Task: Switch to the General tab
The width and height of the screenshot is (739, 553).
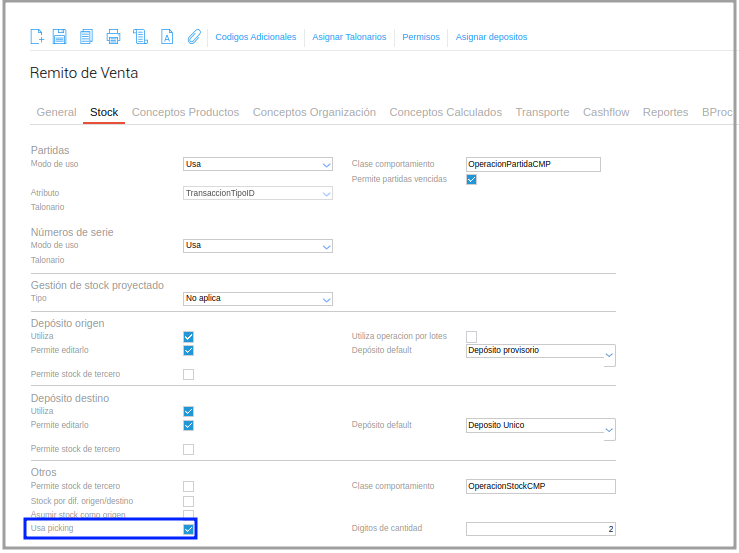Action: coord(56,112)
